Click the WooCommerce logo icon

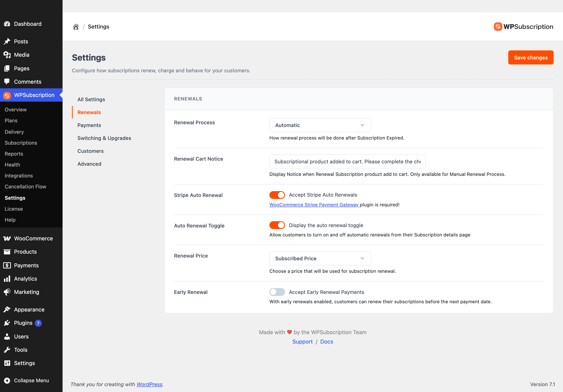point(7,238)
